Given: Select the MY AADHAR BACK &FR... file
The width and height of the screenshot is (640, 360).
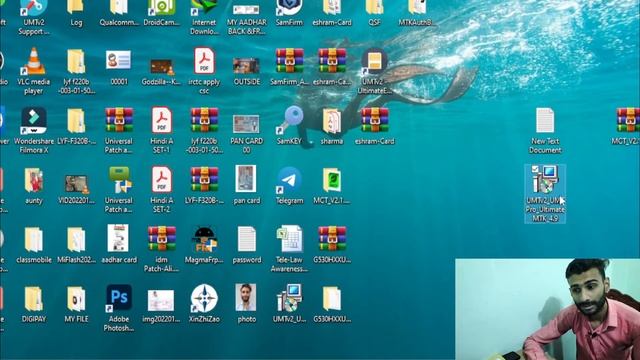Looking at the screenshot, I should click(247, 9).
